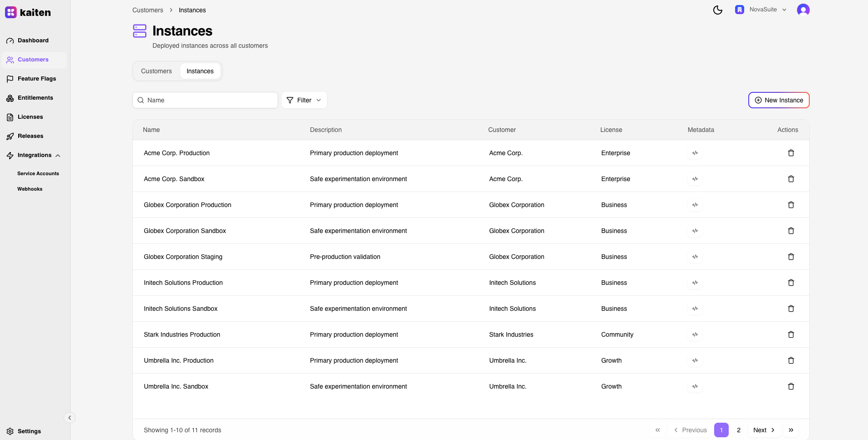Click the kaiten logo
The height and width of the screenshot is (440, 868).
28,12
